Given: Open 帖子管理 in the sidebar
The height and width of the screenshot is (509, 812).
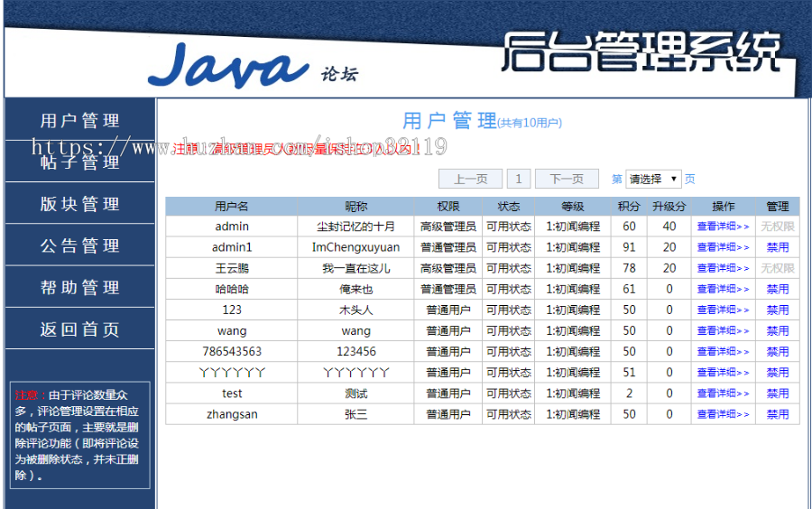Looking at the screenshot, I should (x=79, y=162).
